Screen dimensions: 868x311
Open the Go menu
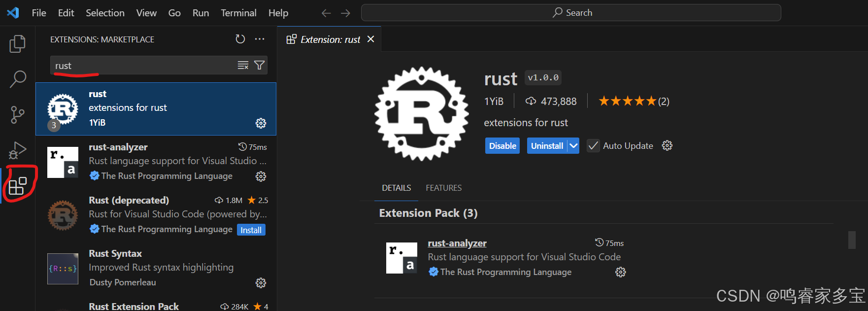point(174,13)
